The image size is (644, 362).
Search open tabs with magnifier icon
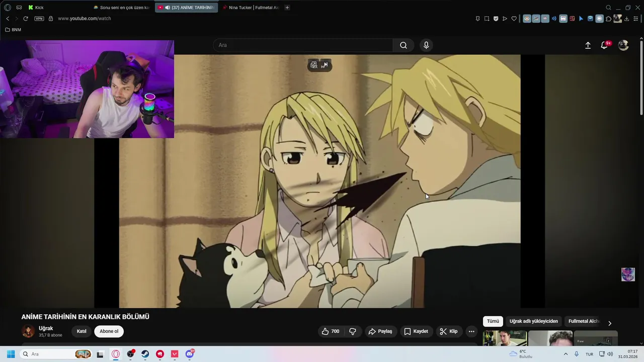[x=608, y=8]
